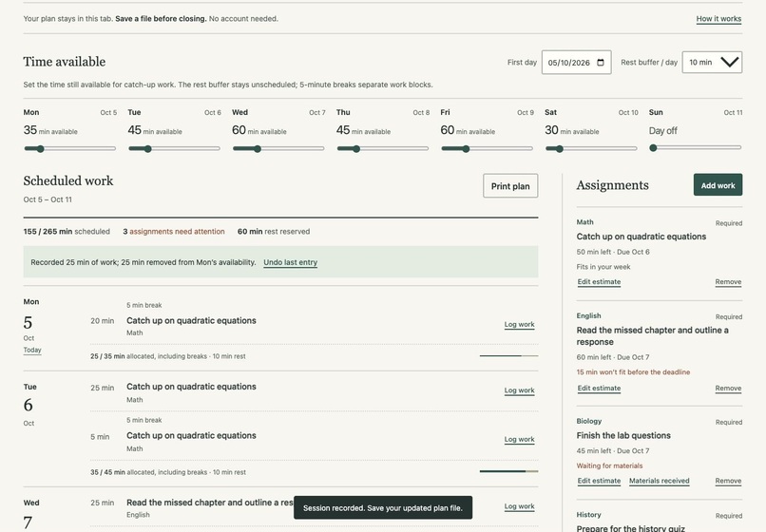Click the 'Catch up on quadratic equations' assignment title
Image resolution: width=766 pixels, height=532 pixels.
coord(641,237)
